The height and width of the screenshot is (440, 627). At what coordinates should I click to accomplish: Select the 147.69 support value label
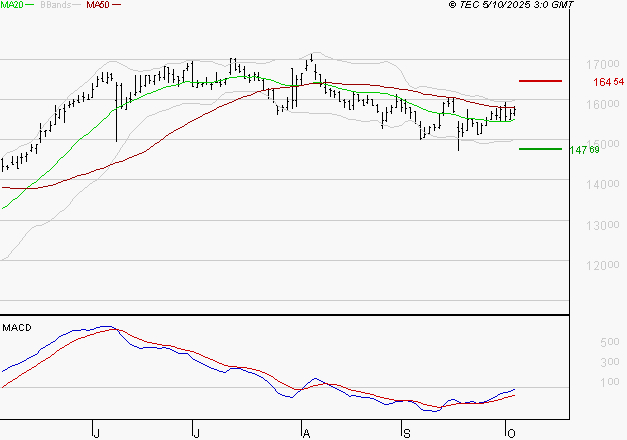click(582, 150)
